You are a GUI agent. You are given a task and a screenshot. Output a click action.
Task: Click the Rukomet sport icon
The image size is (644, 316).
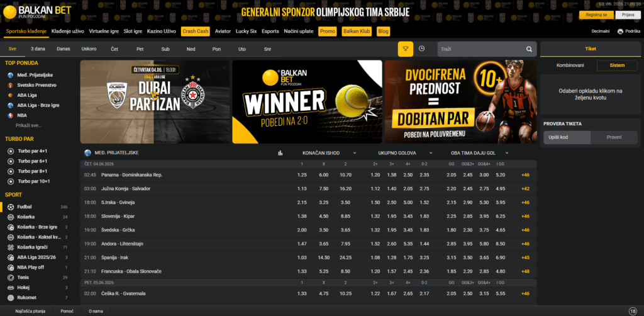point(11,298)
